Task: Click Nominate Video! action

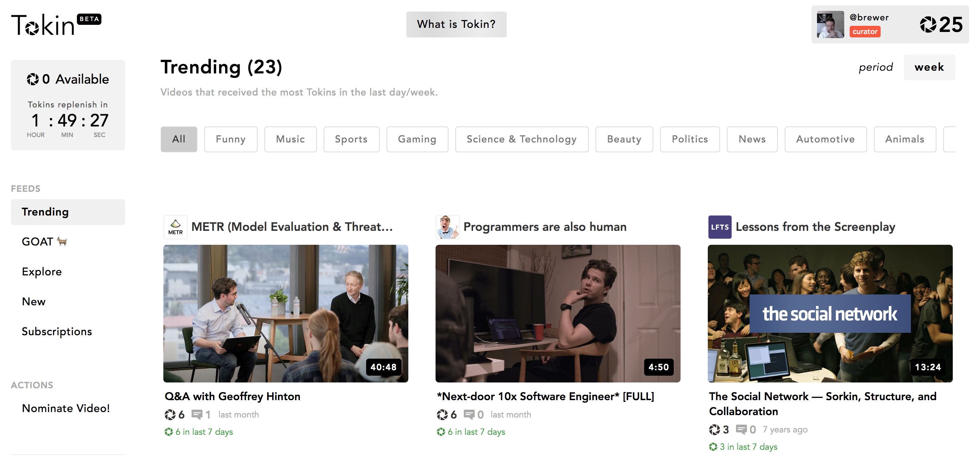Action: pos(68,408)
